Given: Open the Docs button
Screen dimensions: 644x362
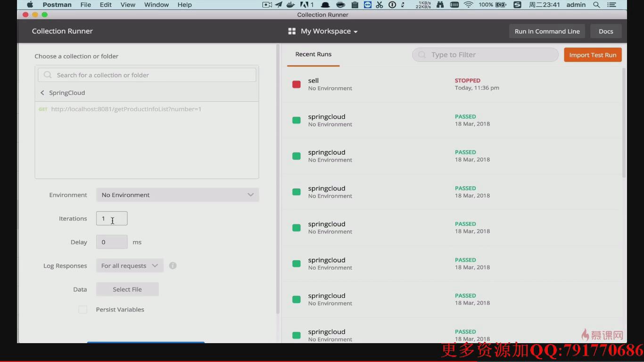Looking at the screenshot, I should (606, 31).
